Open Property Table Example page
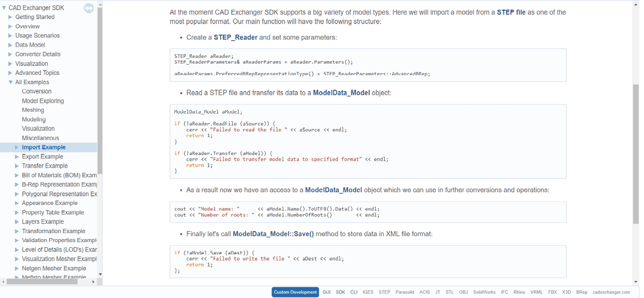 coord(53,213)
